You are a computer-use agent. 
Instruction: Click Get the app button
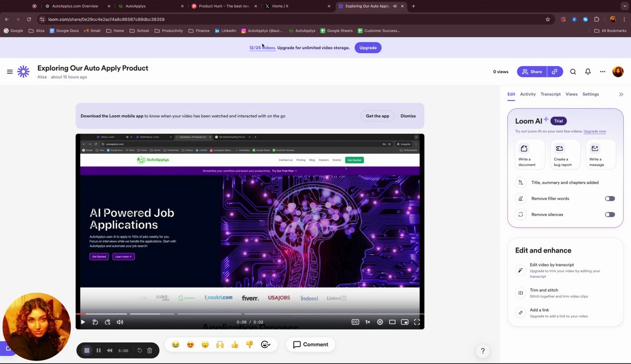coord(378,116)
